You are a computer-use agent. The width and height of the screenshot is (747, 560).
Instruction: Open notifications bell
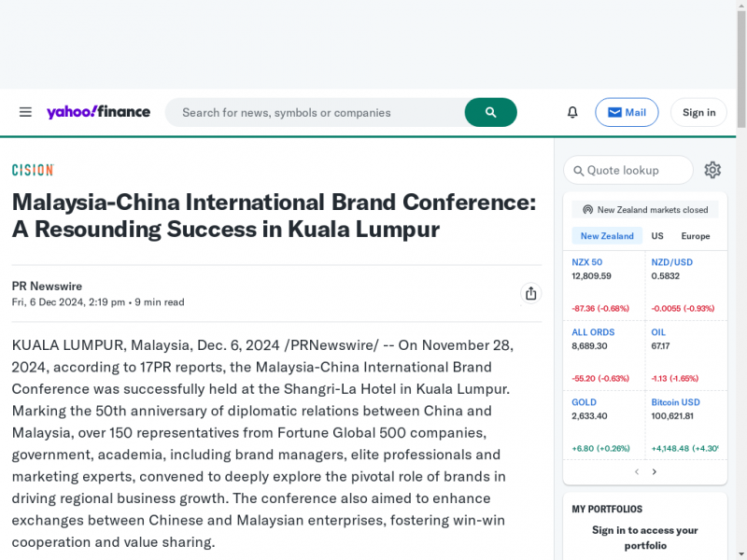point(572,112)
